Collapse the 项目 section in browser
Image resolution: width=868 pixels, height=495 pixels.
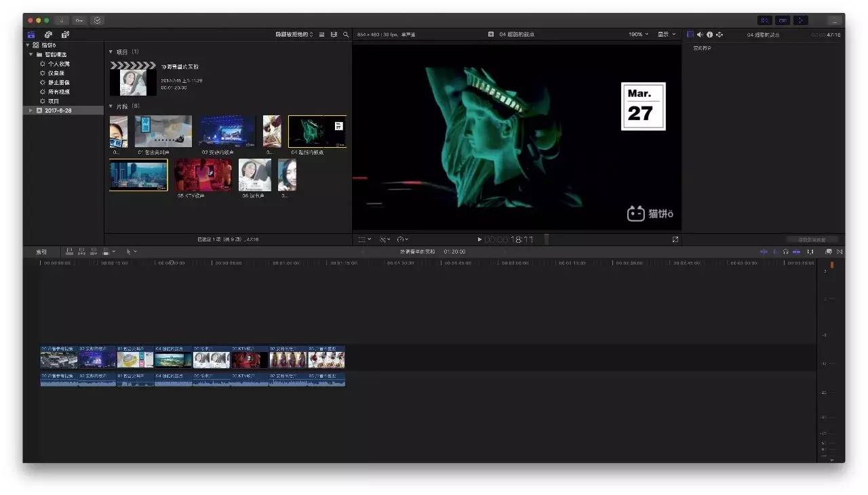[x=111, y=52]
